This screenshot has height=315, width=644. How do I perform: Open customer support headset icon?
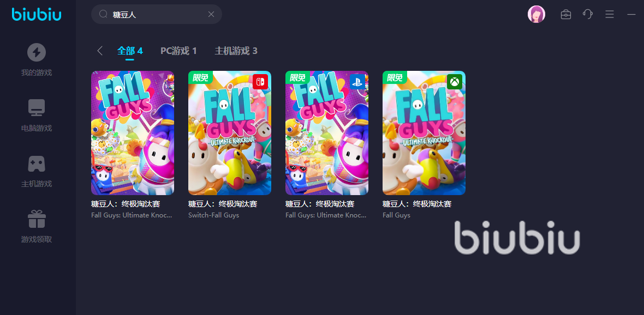(588, 14)
